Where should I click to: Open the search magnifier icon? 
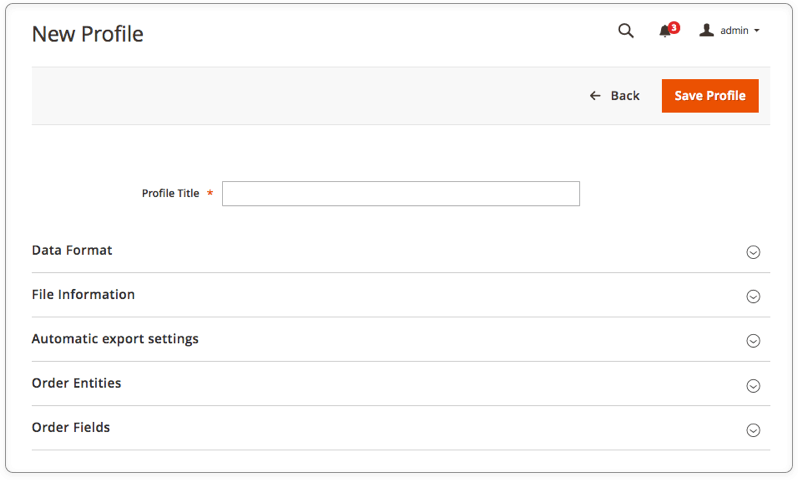tap(626, 31)
